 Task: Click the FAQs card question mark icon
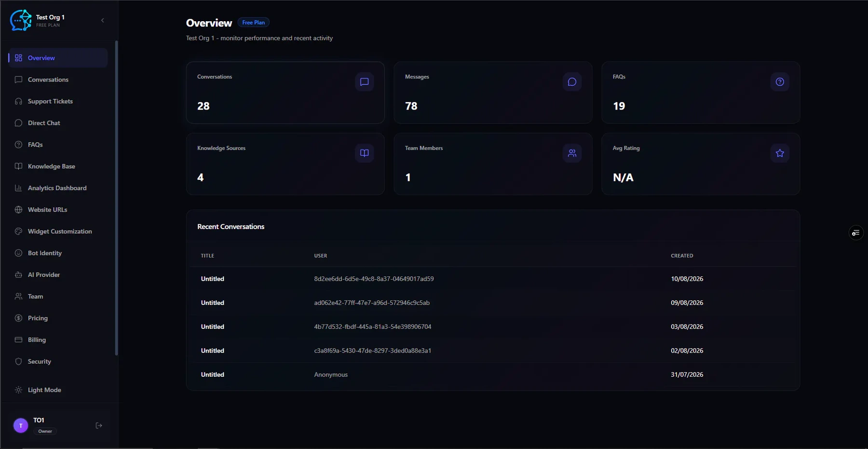(780, 82)
